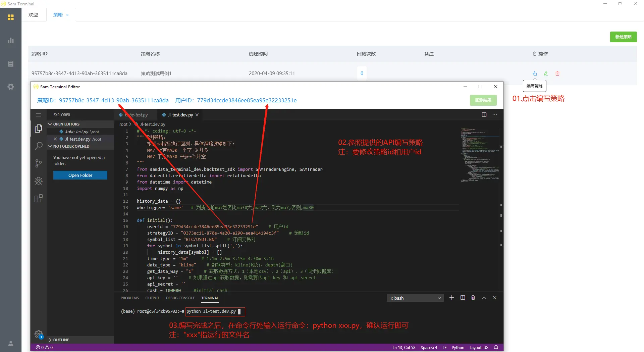The image size is (644, 352).
Task: Open the bar chart icon in sidebar
Action: click(11, 40)
